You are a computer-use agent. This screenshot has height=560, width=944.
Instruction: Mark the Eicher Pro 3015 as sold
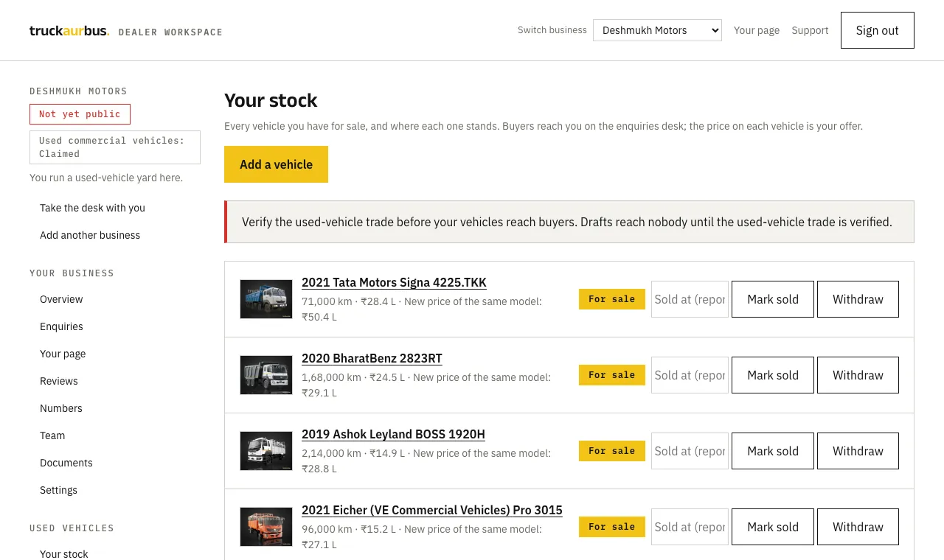pos(773,527)
